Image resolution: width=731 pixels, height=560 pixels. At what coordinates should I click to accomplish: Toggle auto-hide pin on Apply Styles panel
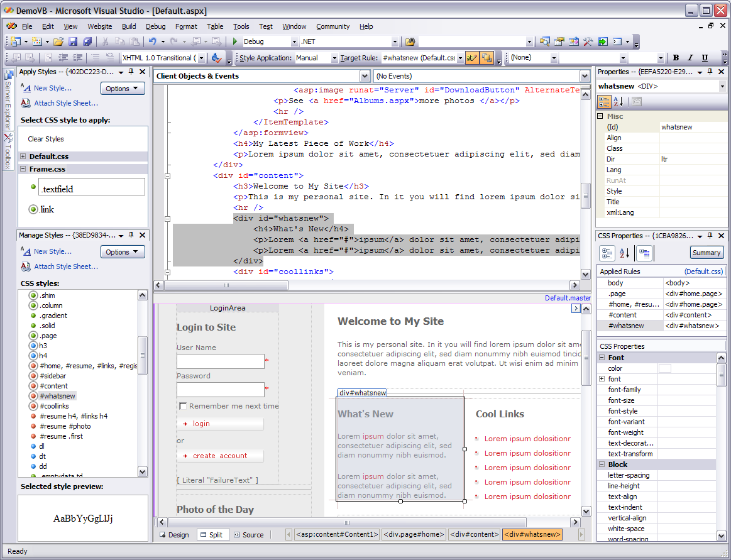(132, 71)
